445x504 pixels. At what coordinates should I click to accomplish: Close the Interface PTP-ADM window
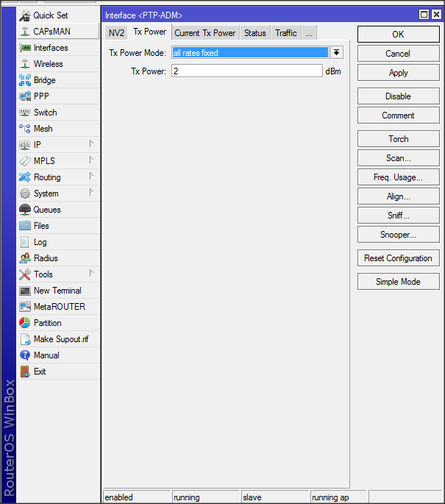436,15
